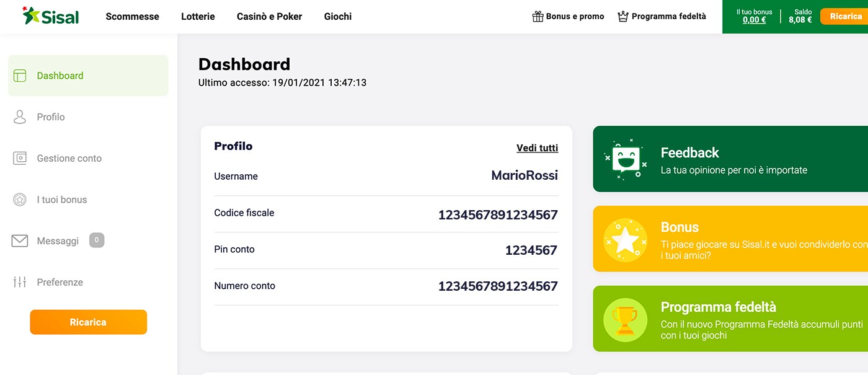Click the Dashboard page heading
The width and height of the screenshot is (868, 375).
[x=244, y=64]
